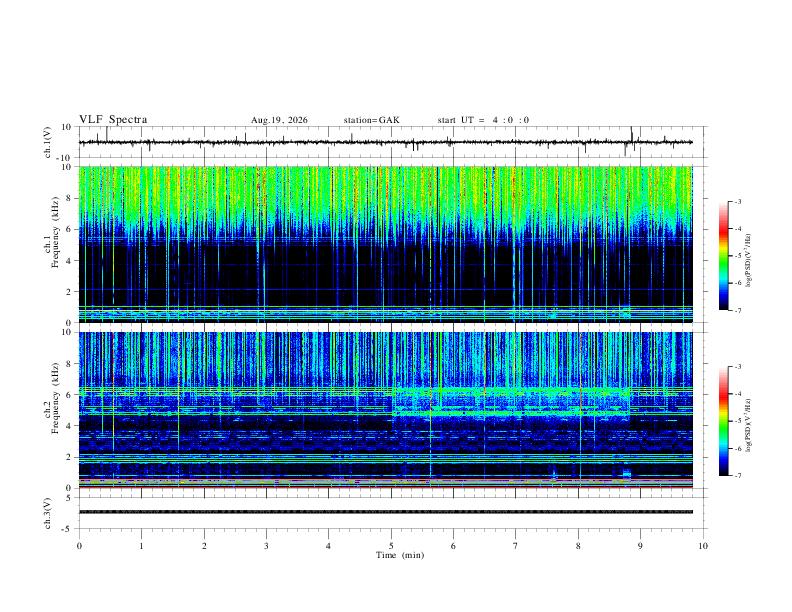Click the largest spike in the ch.1 waveform
The height and width of the screenshot is (612, 792).
tap(631, 136)
